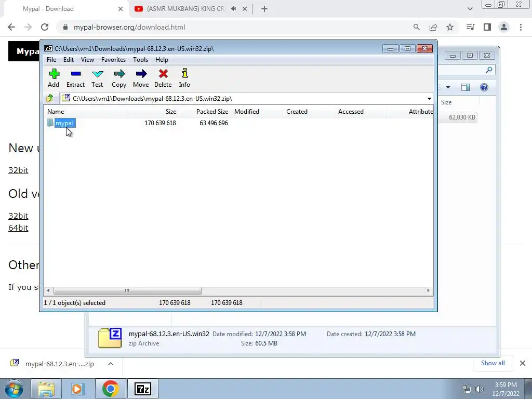532x399 pixels.
Task: Reload the mypal-browser.org page
Action: pos(45,27)
